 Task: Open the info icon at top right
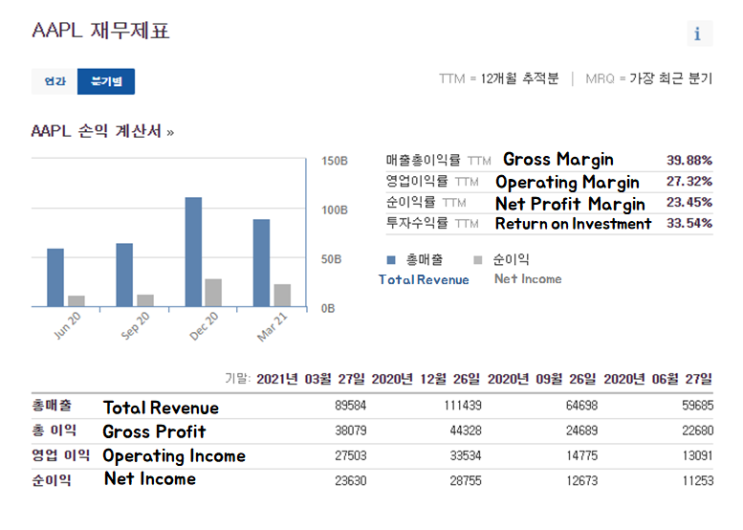(x=699, y=34)
